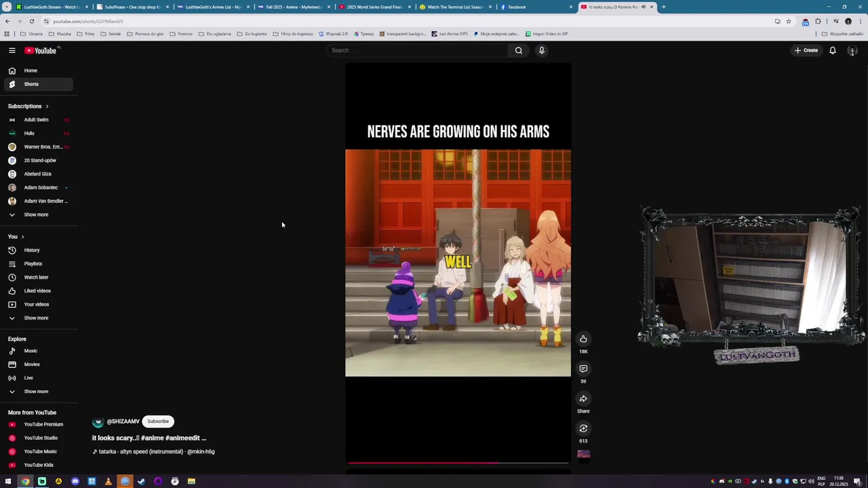This screenshot has height=488, width=868.
Task: Open the notifications bell
Action: click(x=833, y=50)
